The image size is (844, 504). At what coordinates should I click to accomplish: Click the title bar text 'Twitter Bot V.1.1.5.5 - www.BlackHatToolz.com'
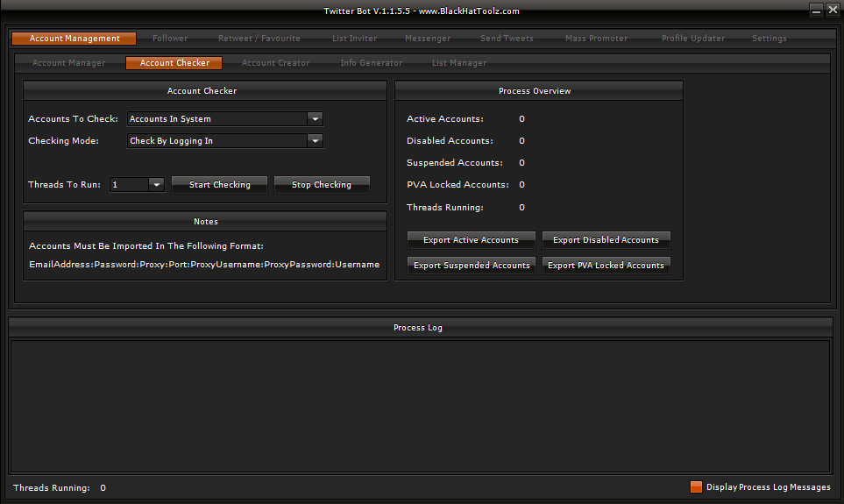422,11
